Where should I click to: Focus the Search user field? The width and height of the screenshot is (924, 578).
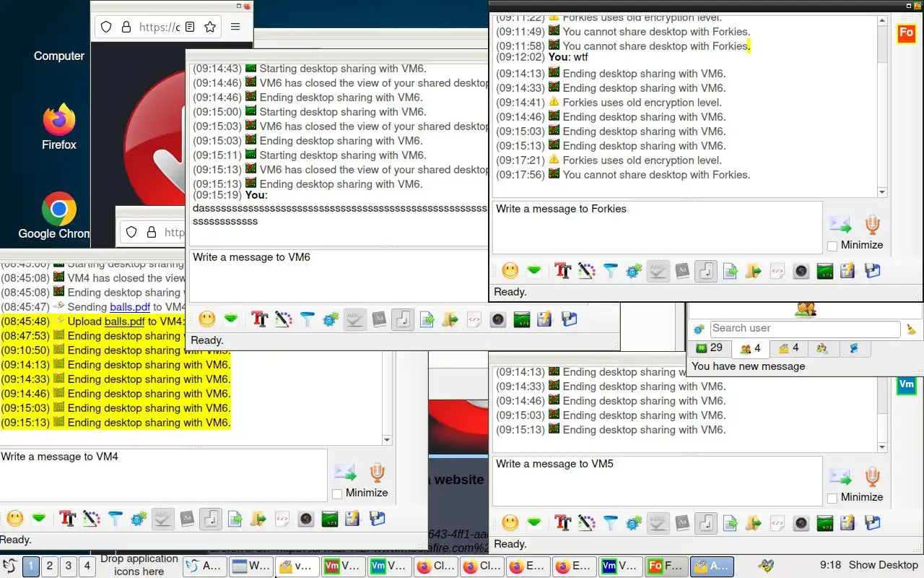coord(805,329)
